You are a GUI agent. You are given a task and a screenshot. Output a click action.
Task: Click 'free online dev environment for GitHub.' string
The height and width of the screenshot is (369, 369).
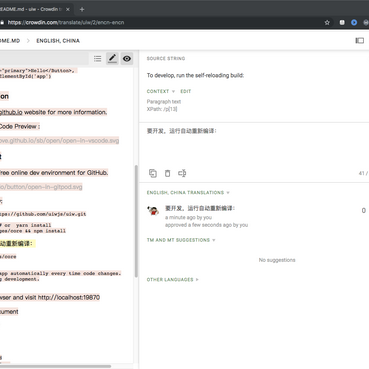coord(54,173)
